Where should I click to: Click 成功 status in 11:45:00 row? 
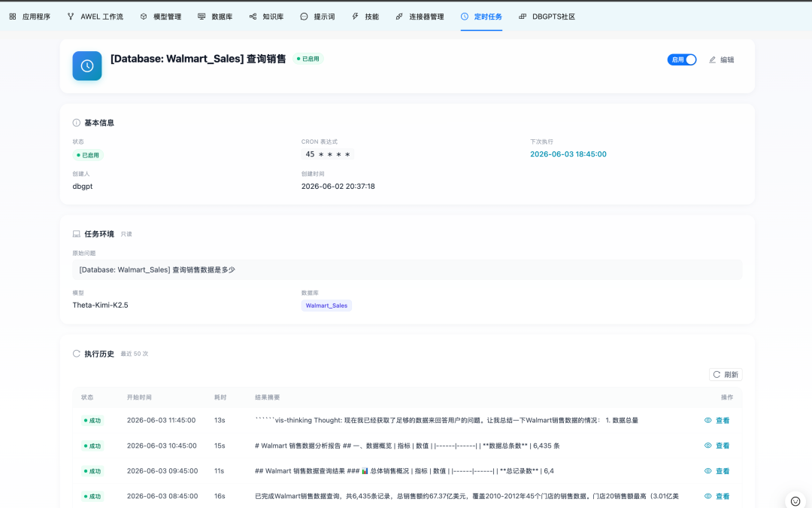pyautogui.click(x=92, y=421)
